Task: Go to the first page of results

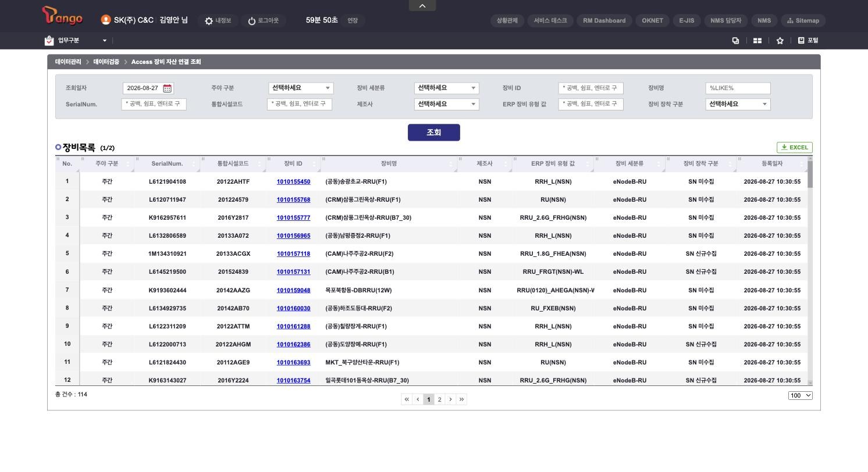Action: 407,399
